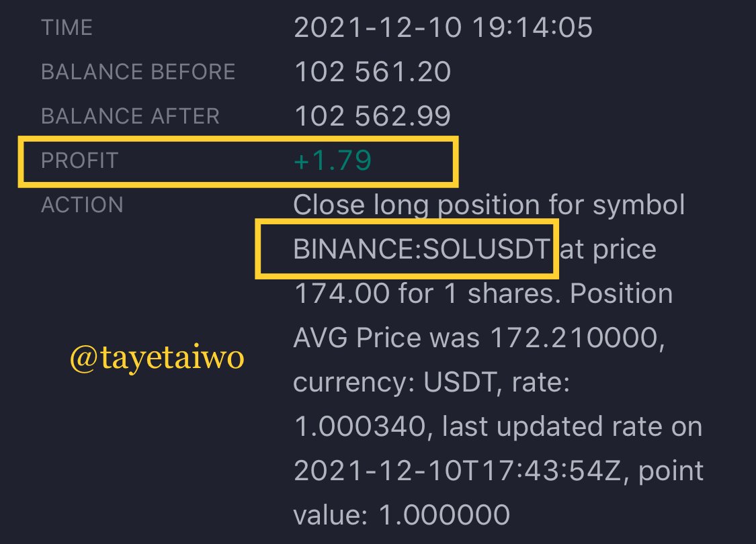Screen dimensions: 756x544
Task: Click the @tayetaiwo watermark
Action: tap(157, 359)
